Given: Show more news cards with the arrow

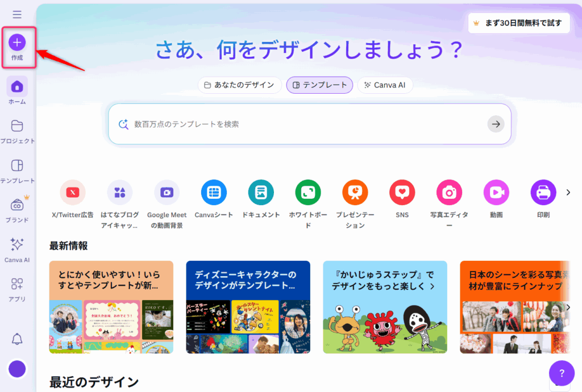Looking at the screenshot, I should [568, 307].
